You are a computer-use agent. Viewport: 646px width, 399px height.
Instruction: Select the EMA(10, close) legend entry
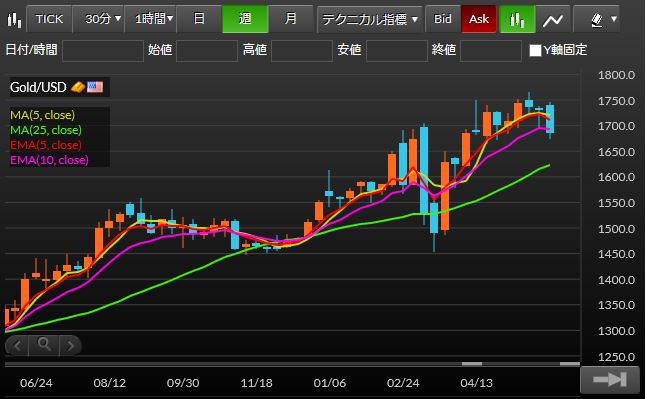click(49, 160)
